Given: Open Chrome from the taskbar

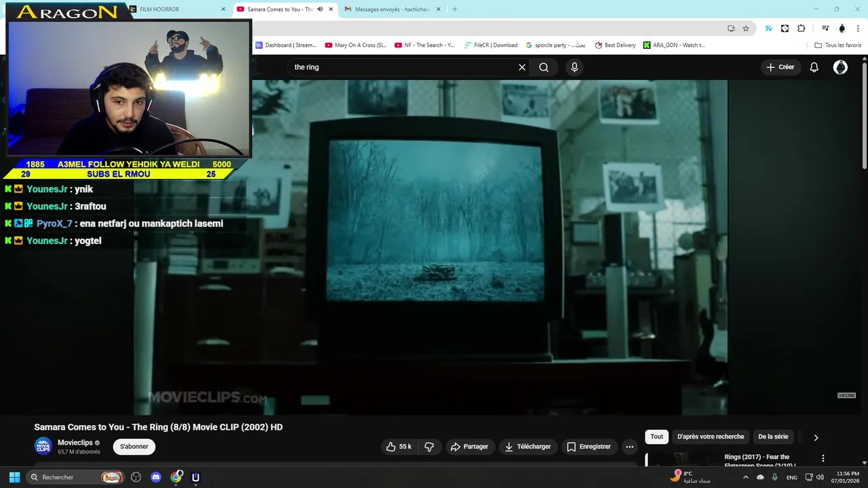Looking at the screenshot, I should [x=176, y=477].
